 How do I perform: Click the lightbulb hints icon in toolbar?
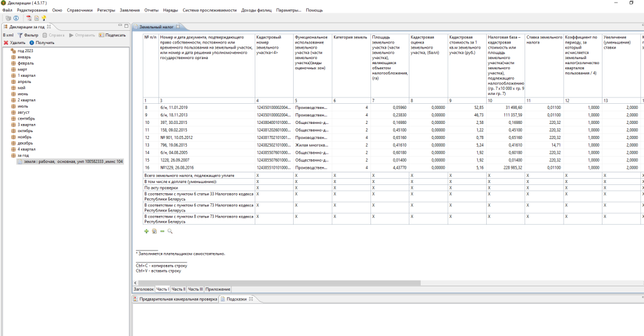pos(44,18)
